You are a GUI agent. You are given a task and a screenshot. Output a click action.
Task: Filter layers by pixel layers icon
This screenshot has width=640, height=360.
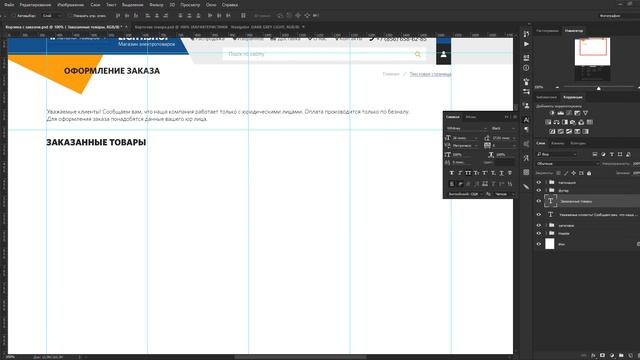pos(595,154)
